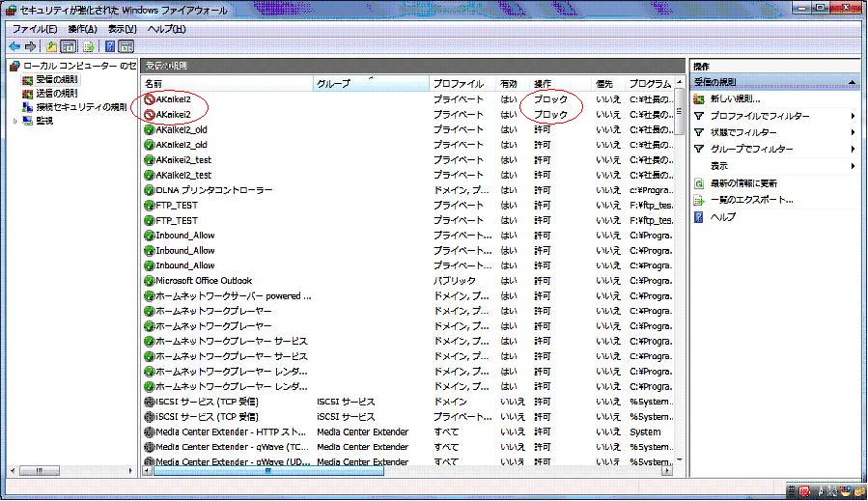Viewport: 868px width, 501px height.
Task: Open the 操作(A) menu
Action: click(x=82, y=29)
